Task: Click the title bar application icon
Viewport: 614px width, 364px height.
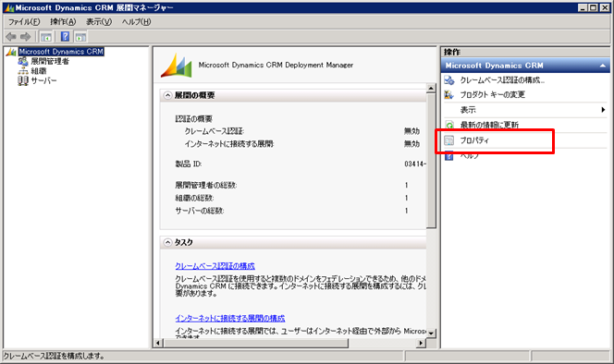Action: (9, 7)
